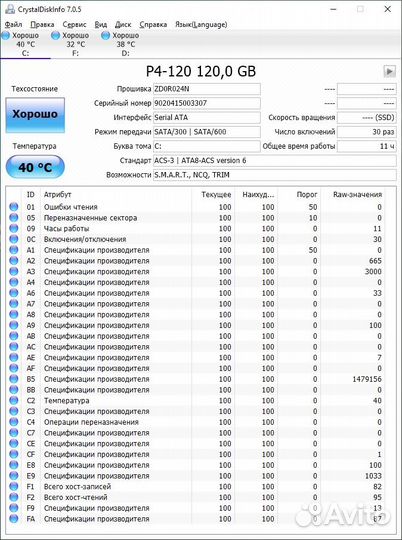Click the status icon for attribute A8
This screenshot has width=402, height=540.
(x=14, y=314)
